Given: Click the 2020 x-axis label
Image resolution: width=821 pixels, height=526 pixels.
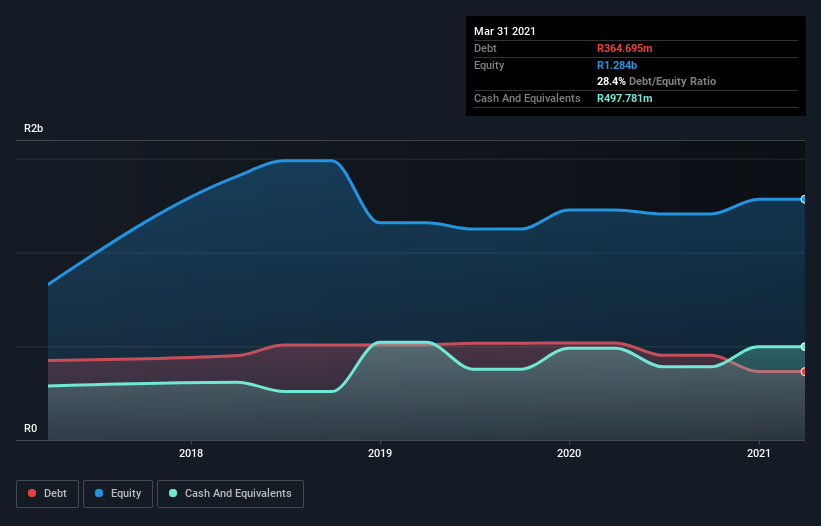Looking at the screenshot, I should (569, 453).
